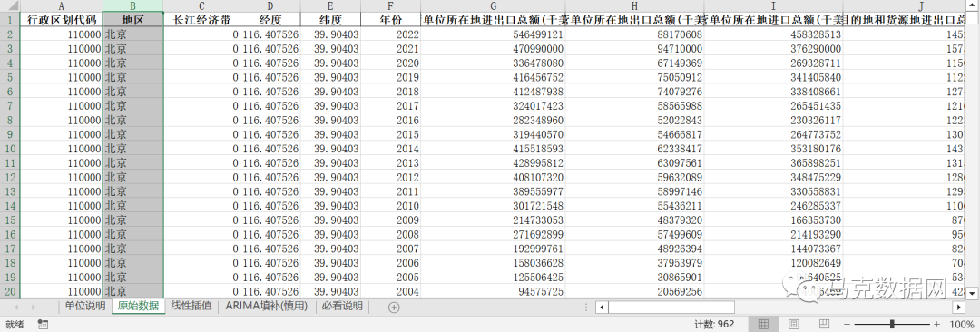Select column H header
The height and width of the screenshot is (332, 980).
634,5
